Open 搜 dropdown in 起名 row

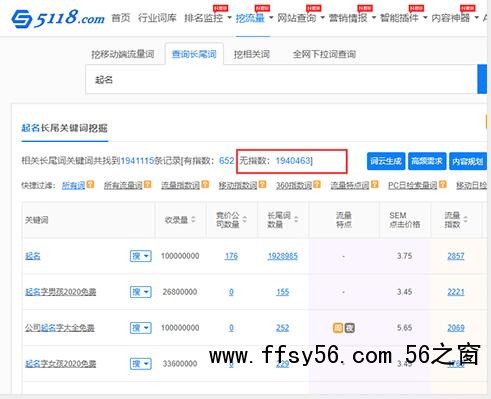tap(140, 256)
